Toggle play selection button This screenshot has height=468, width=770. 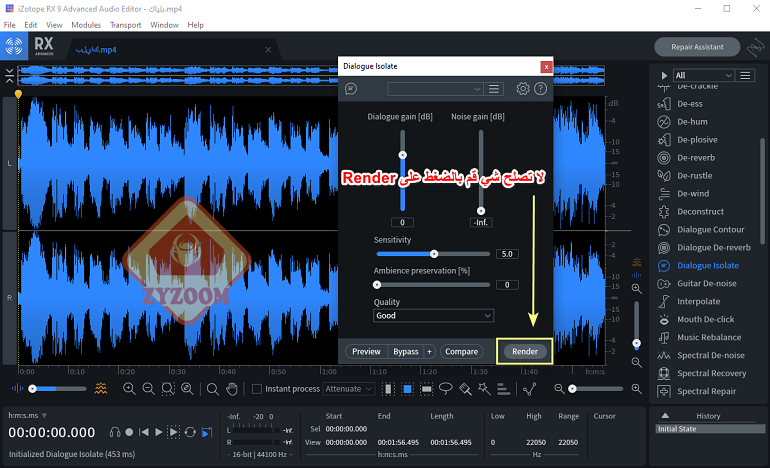[x=173, y=432]
